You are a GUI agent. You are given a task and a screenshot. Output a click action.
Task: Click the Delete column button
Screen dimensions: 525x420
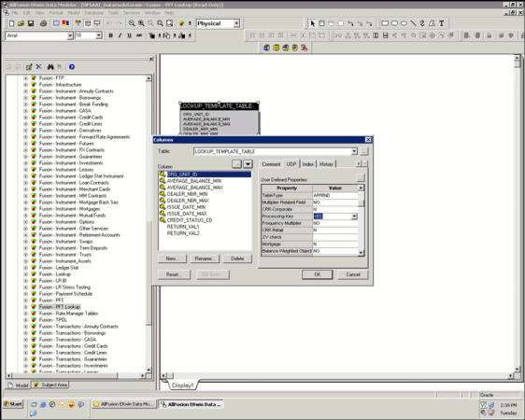pyautogui.click(x=237, y=259)
